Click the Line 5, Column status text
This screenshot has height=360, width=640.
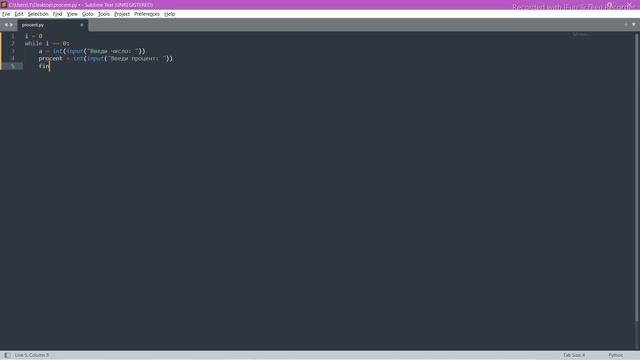31,355
